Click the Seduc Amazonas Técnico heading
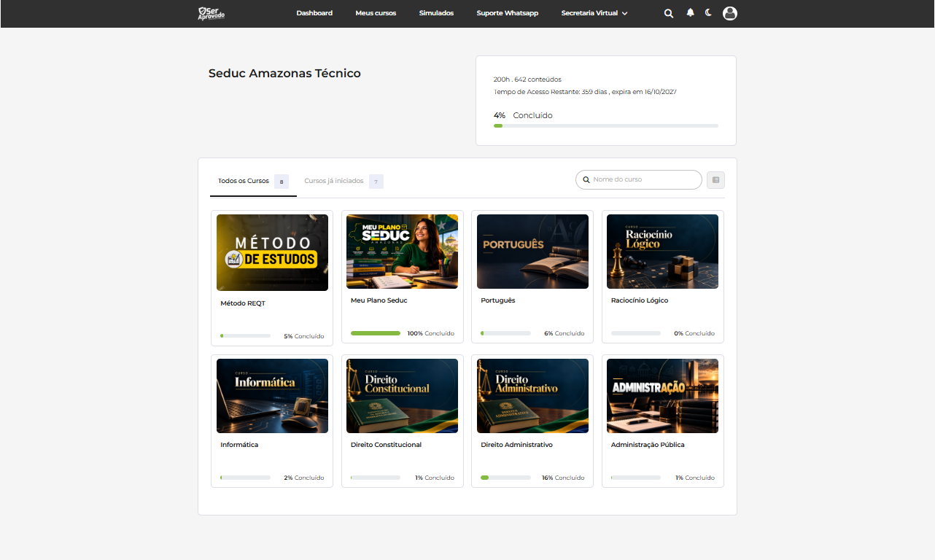 [284, 73]
